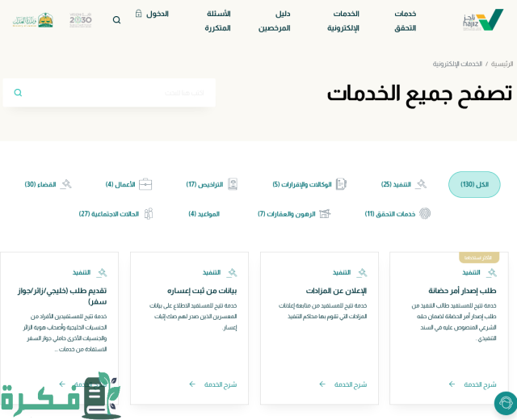Viewport: 517px width, 420px height.
Task: Select the الكل (130) filter tab
Action: [474, 184]
